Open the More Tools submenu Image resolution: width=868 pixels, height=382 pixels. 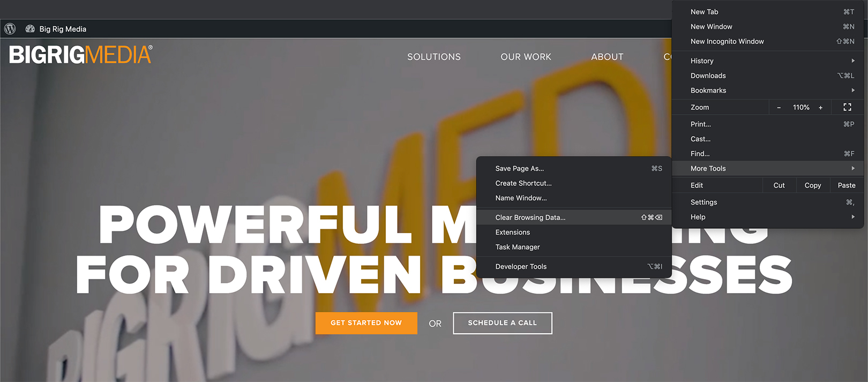click(768, 168)
